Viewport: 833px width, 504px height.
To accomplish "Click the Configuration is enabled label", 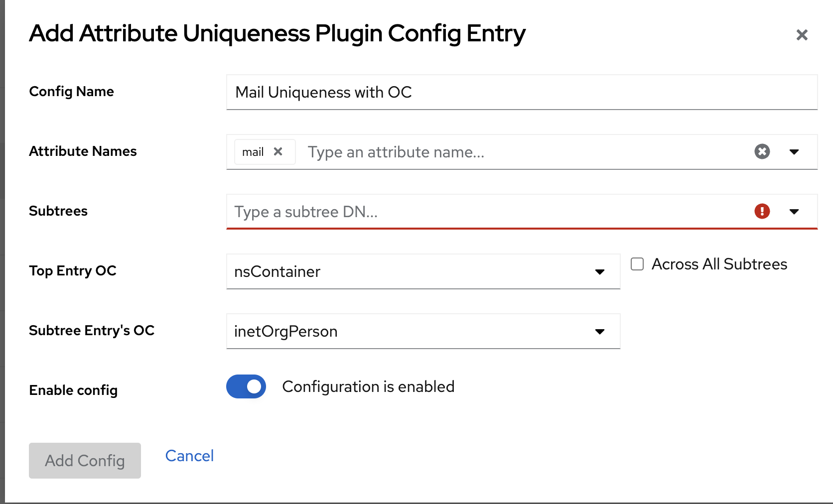I will tap(368, 386).
